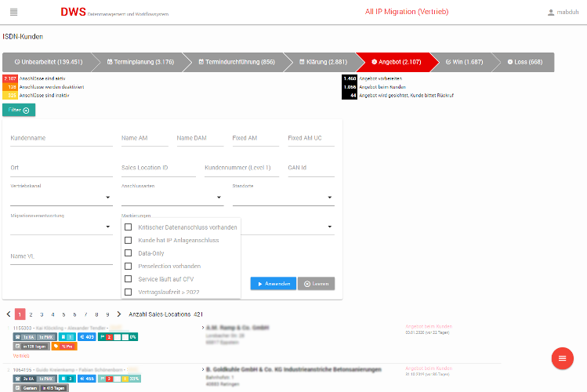This screenshot has height=392, width=587.
Task: Click the red floating menu button
Action: [x=561, y=358]
